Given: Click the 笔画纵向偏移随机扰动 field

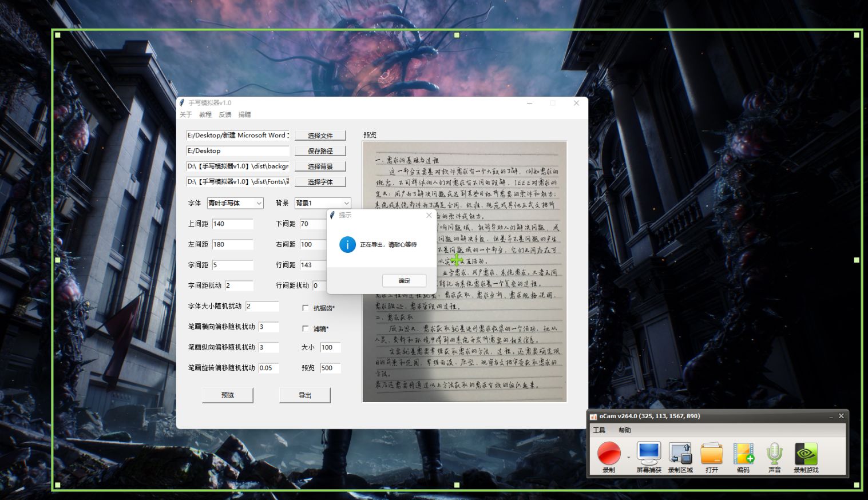Looking at the screenshot, I should (268, 347).
